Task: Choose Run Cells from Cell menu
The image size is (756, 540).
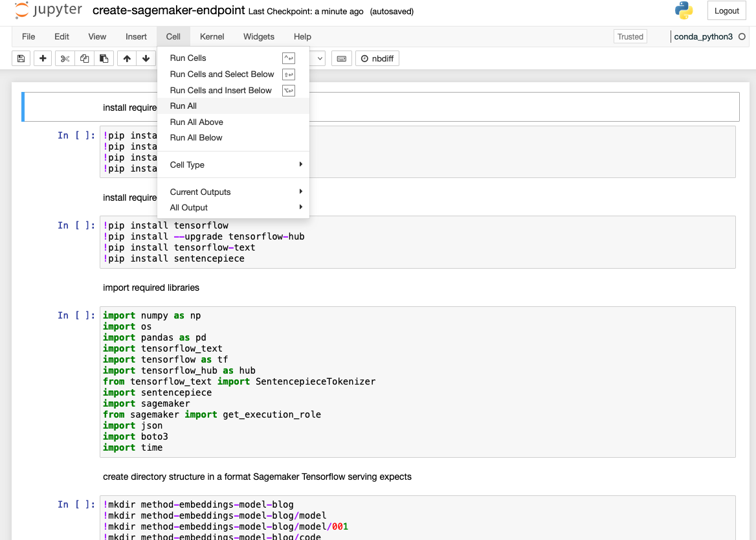Action: pyautogui.click(x=234, y=58)
